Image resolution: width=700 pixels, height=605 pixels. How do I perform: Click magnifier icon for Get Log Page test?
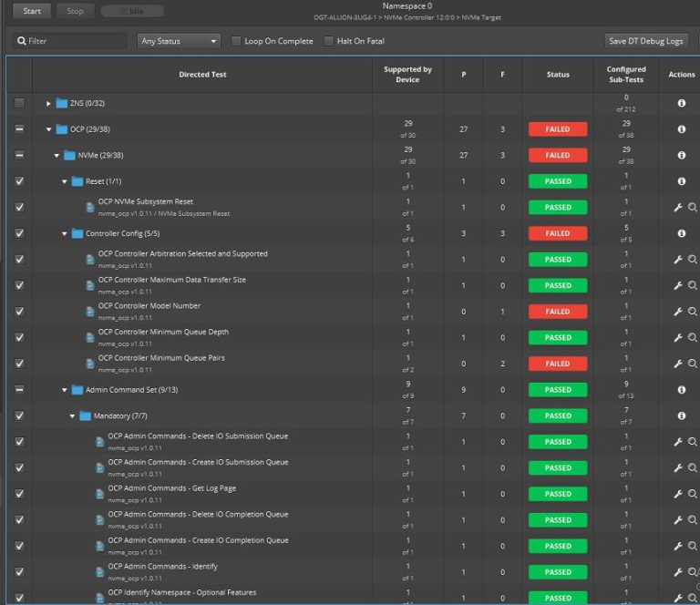pyautogui.click(x=693, y=494)
